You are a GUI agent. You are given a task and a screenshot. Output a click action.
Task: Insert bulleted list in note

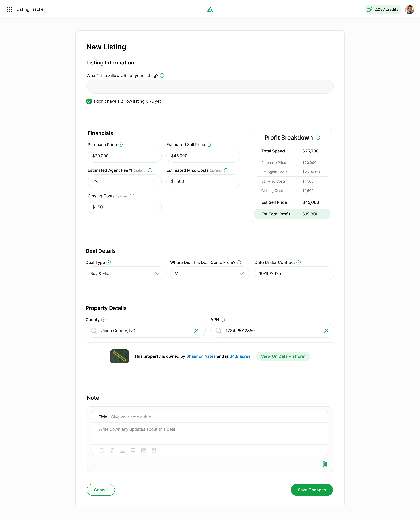tap(133, 450)
